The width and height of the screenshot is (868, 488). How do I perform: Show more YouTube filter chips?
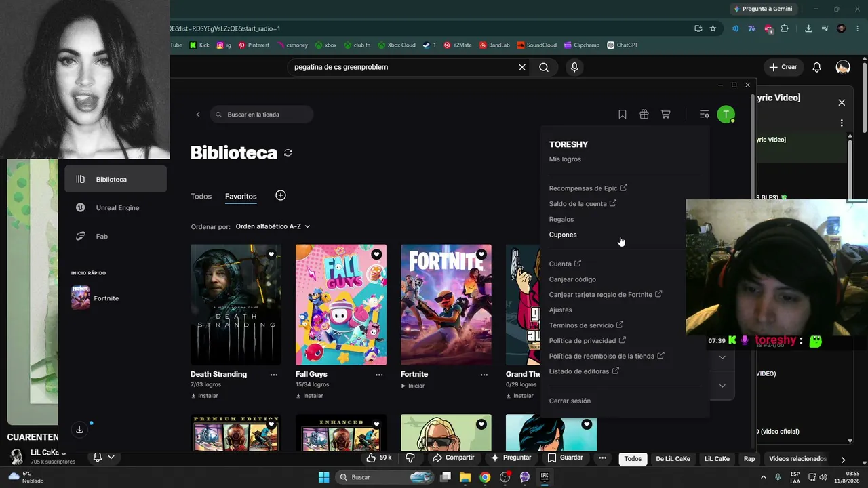click(x=843, y=459)
